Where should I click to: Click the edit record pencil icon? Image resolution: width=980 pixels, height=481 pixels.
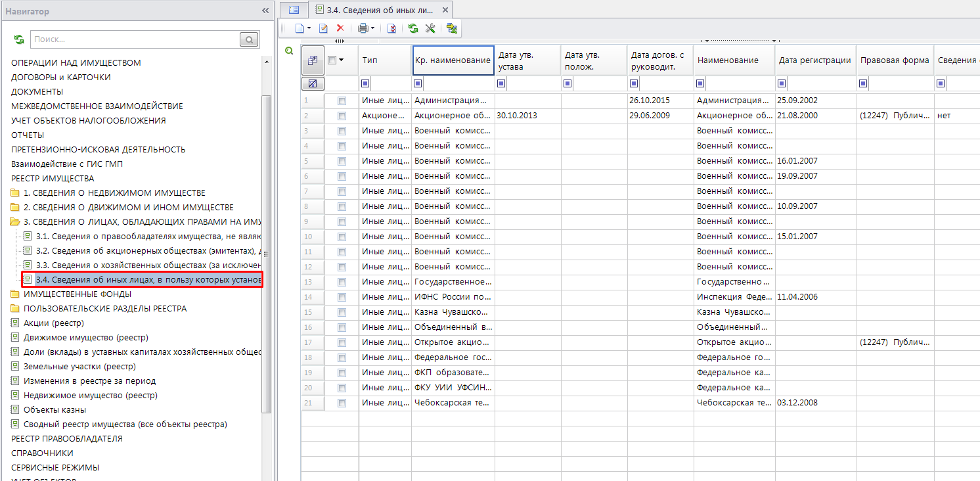coord(323,28)
